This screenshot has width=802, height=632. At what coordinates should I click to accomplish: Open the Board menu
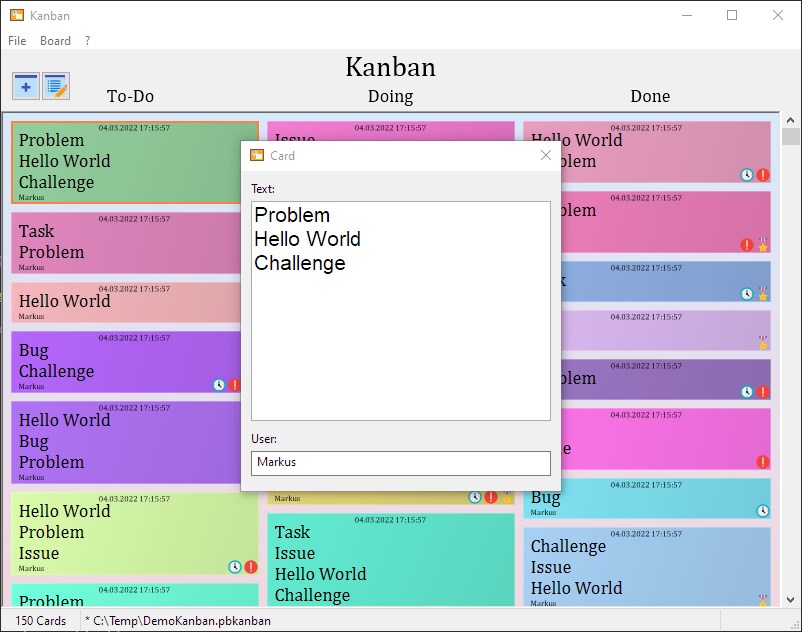pos(55,40)
